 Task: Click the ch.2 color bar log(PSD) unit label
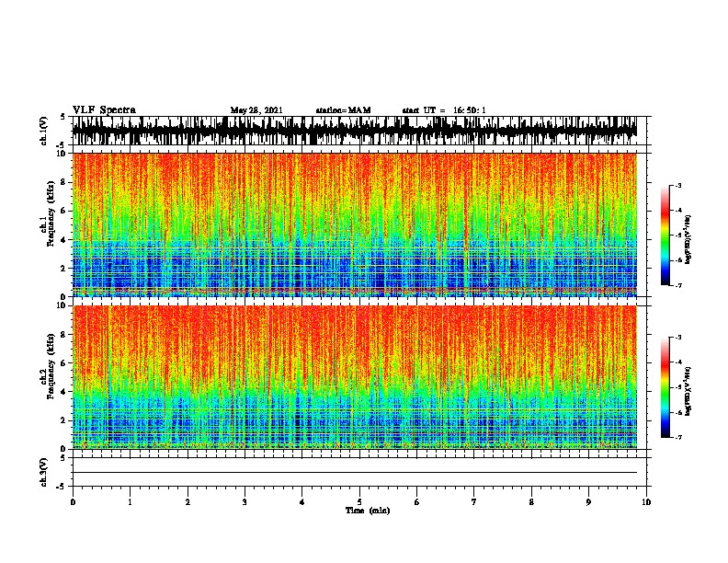pyautogui.click(x=688, y=391)
